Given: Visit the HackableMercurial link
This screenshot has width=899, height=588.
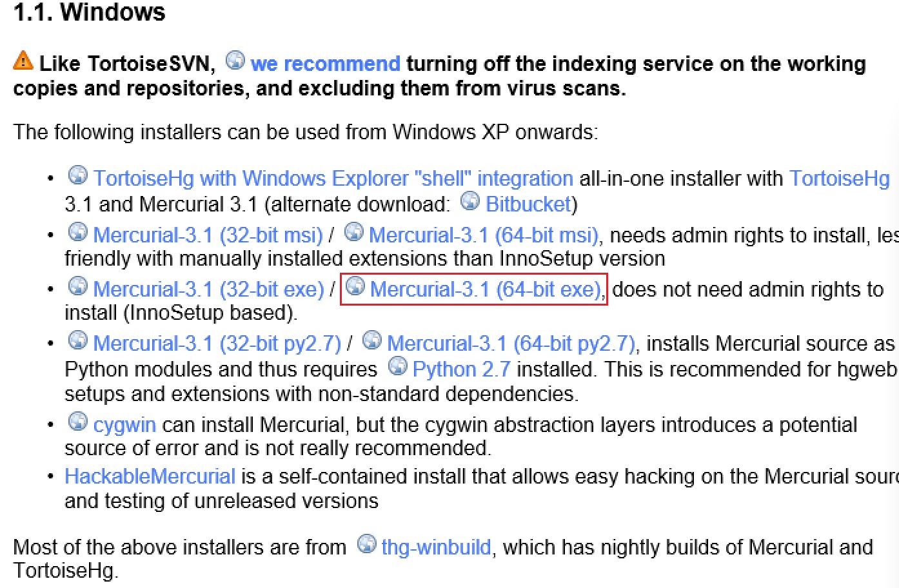Looking at the screenshot, I should (x=150, y=476).
